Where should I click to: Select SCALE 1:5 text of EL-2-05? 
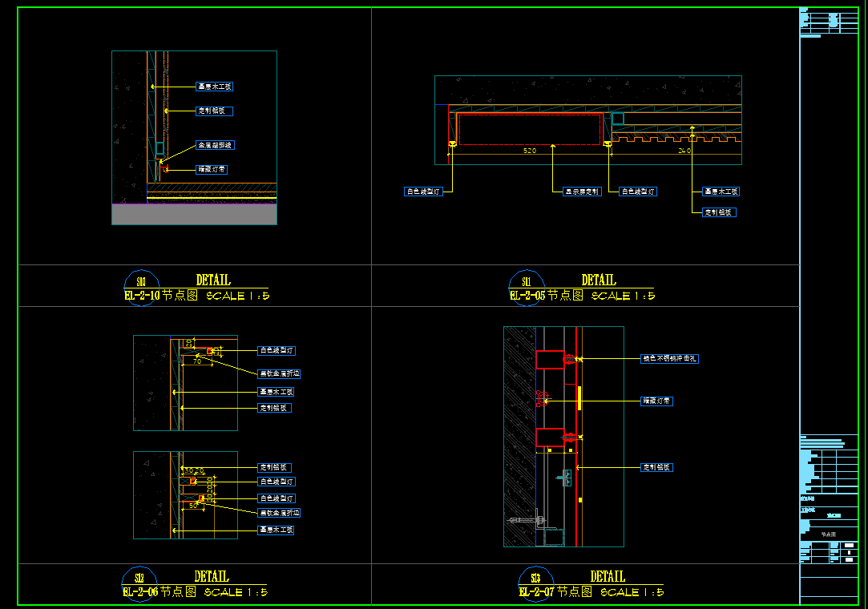point(624,296)
